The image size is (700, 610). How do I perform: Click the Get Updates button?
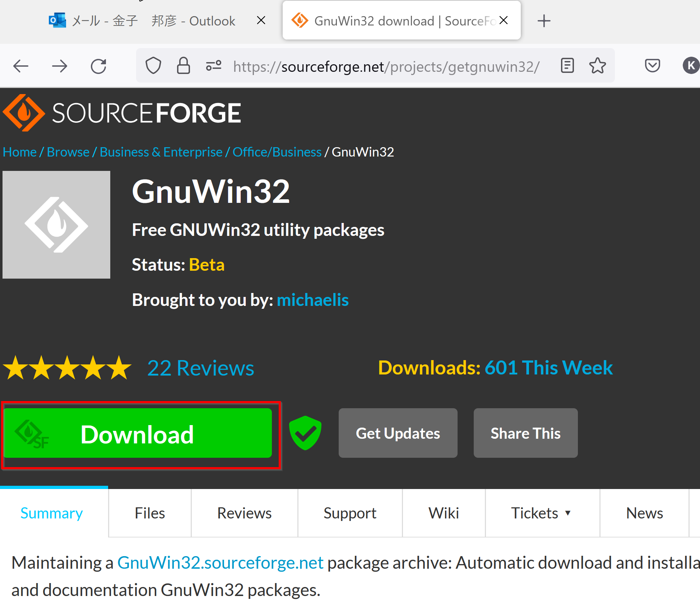[397, 433]
